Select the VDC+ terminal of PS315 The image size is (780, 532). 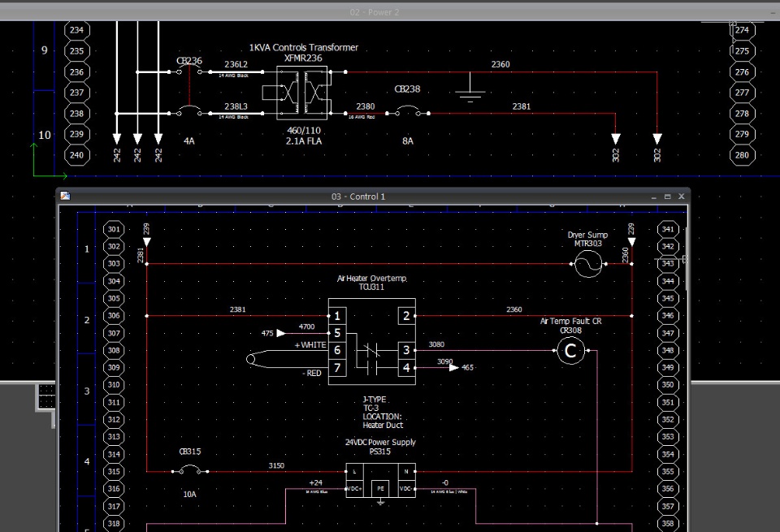(355, 489)
